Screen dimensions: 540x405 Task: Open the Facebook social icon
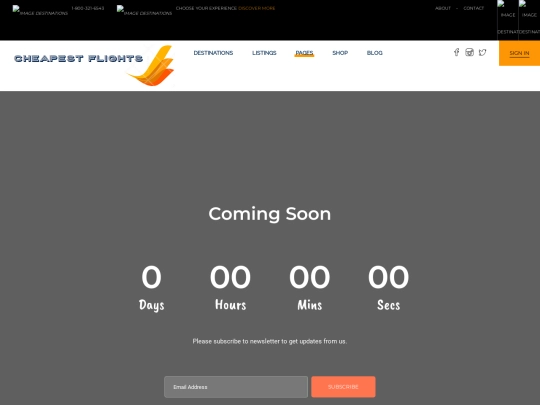456,52
